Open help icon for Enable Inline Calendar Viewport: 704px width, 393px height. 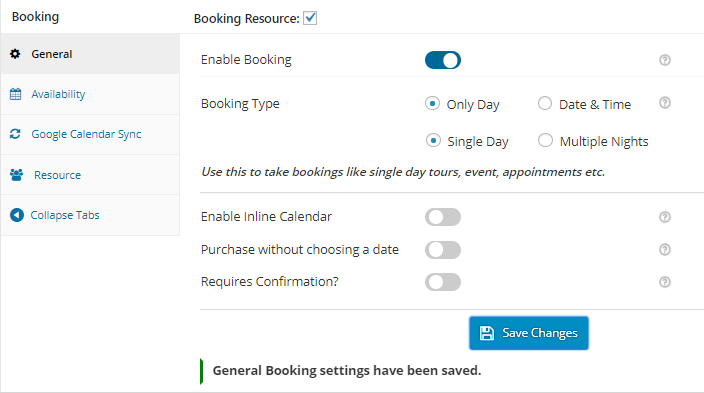665,217
